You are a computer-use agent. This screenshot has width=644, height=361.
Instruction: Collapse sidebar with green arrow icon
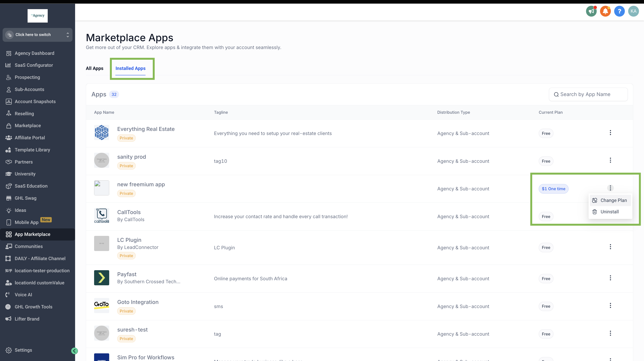tap(75, 351)
